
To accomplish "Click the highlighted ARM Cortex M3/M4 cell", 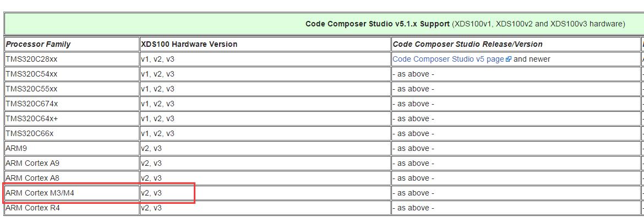I will click(x=40, y=193).
